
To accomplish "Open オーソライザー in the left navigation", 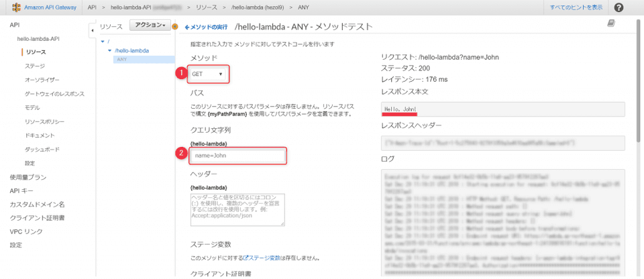I will pos(42,80).
